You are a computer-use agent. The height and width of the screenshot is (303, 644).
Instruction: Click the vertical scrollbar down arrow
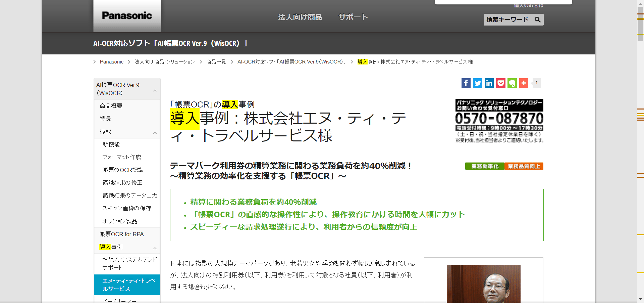pos(640,299)
